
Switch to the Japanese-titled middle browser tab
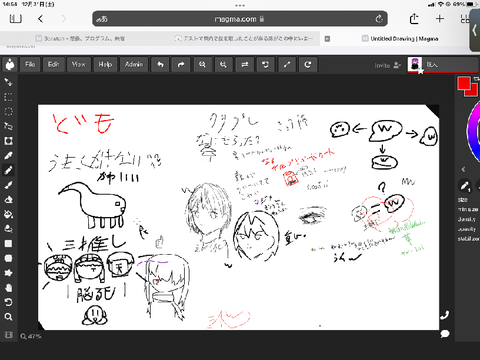pyautogui.click(x=243, y=39)
